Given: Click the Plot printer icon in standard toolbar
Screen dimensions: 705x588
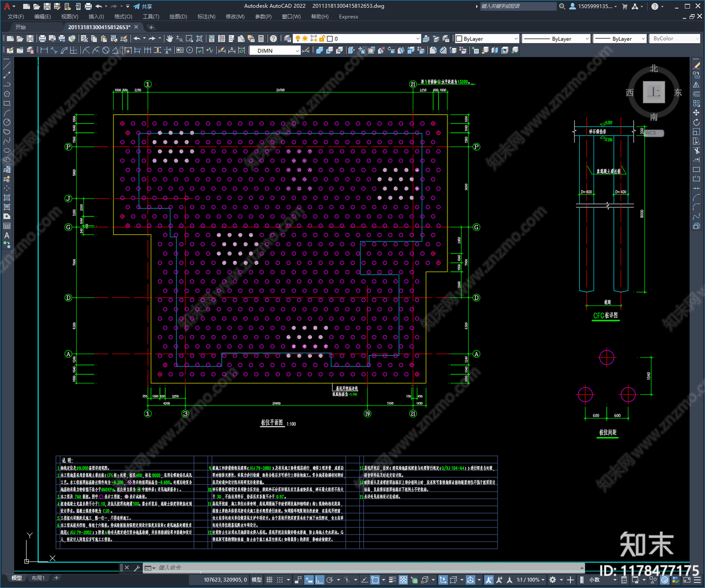Looking at the screenshot, I should point(42,39).
